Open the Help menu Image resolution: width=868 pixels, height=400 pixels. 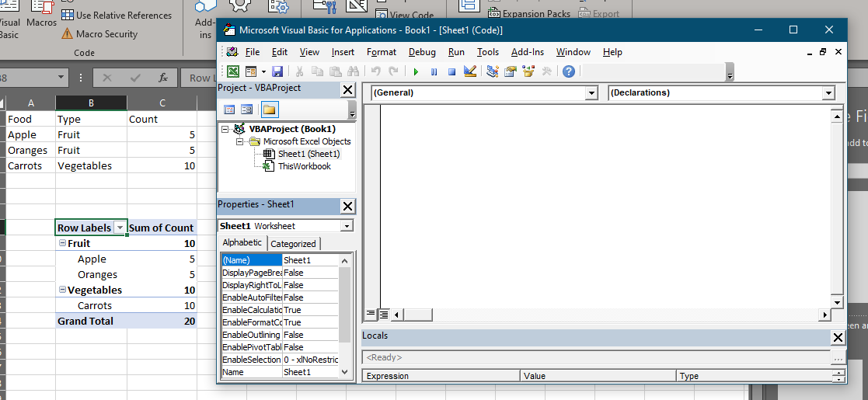(x=613, y=52)
